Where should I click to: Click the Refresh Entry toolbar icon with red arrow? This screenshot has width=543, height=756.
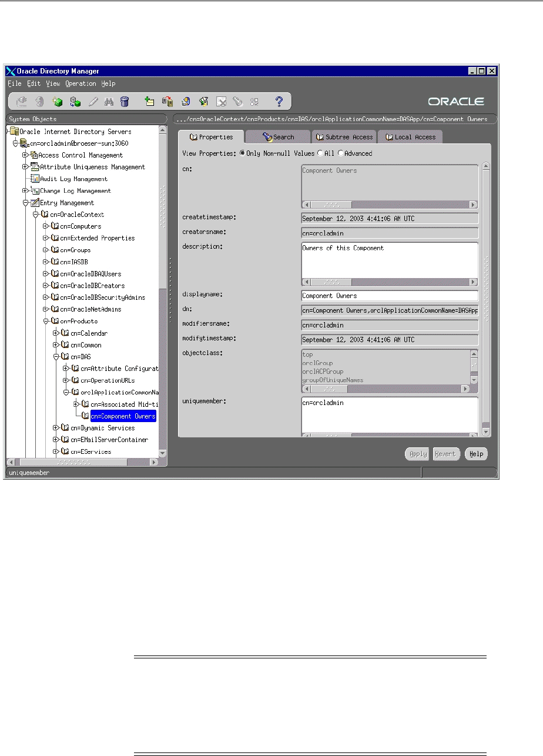[167, 102]
